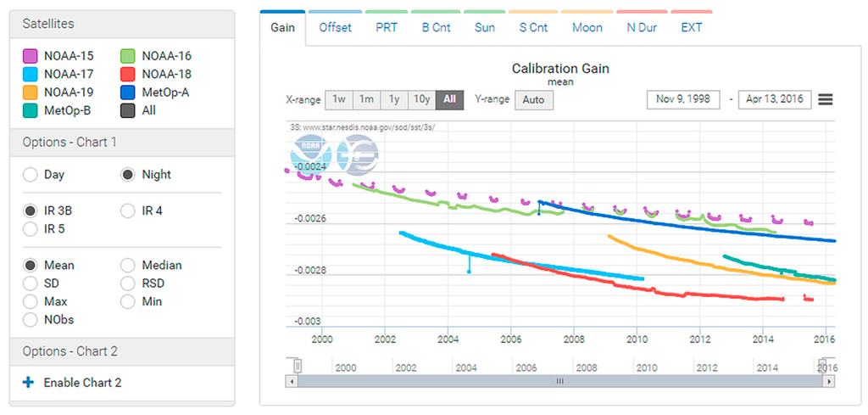Click the scrollbar left arrow
This screenshot has width=868, height=415.
click(x=292, y=382)
